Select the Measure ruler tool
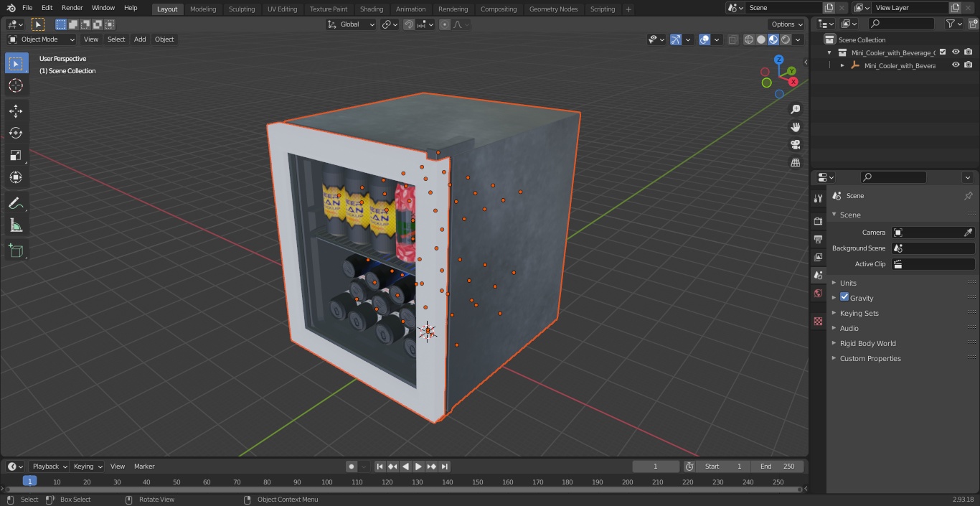Image resolution: width=980 pixels, height=506 pixels. (16, 226)
